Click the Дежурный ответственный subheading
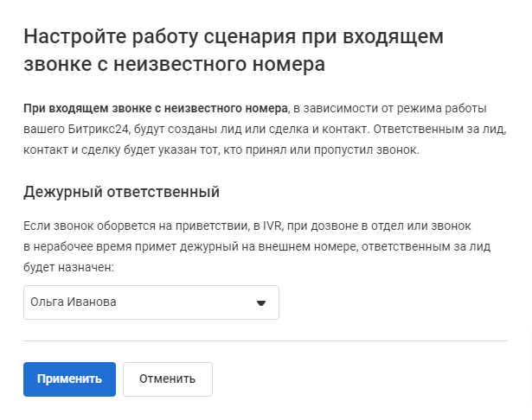 (x=121, y=192)
